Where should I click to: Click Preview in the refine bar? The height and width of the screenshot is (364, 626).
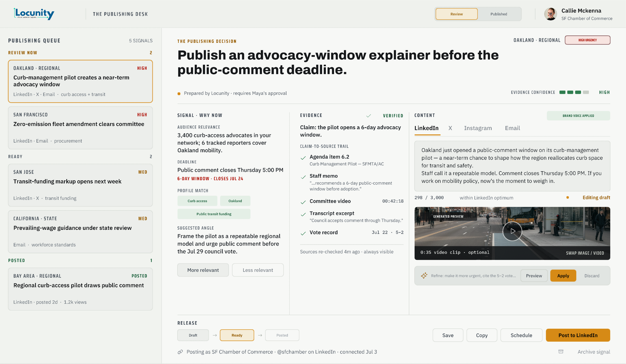(x=534, y=276)
